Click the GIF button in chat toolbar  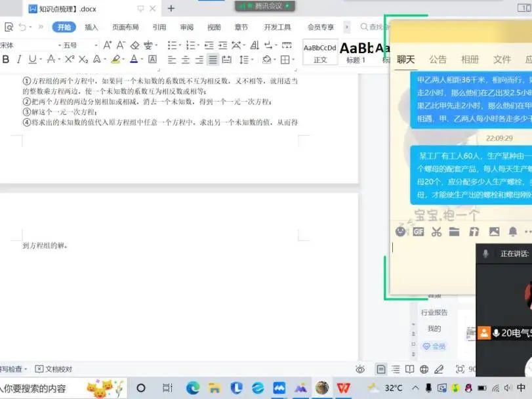(418, 232)
